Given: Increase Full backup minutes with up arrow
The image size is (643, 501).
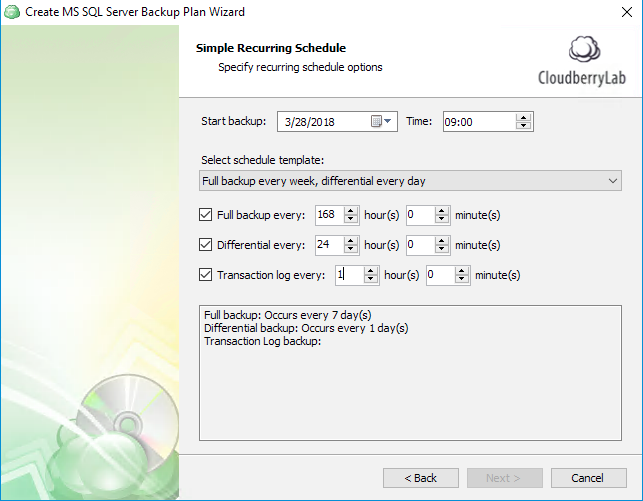Looking at the screenshot, I should pyautogui.click(x=442, y=211).
